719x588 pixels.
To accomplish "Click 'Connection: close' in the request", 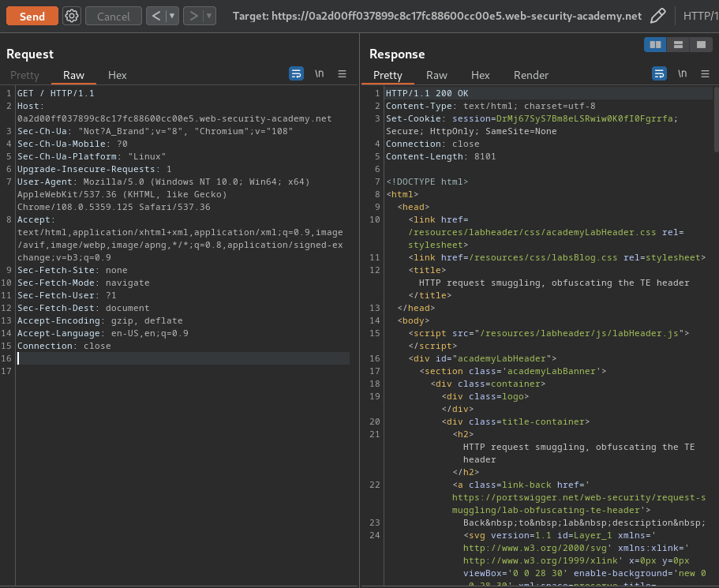I will (x=64, y=346).
